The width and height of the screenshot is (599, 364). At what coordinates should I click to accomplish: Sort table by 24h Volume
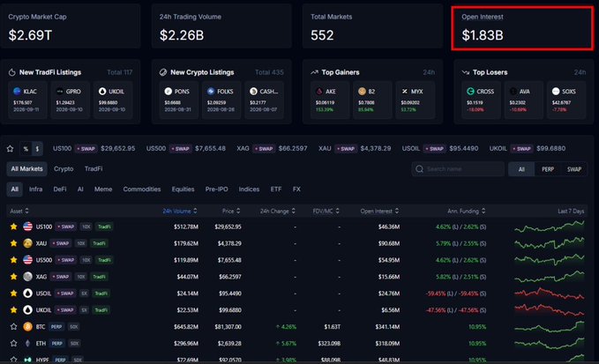tap(180, 211)
